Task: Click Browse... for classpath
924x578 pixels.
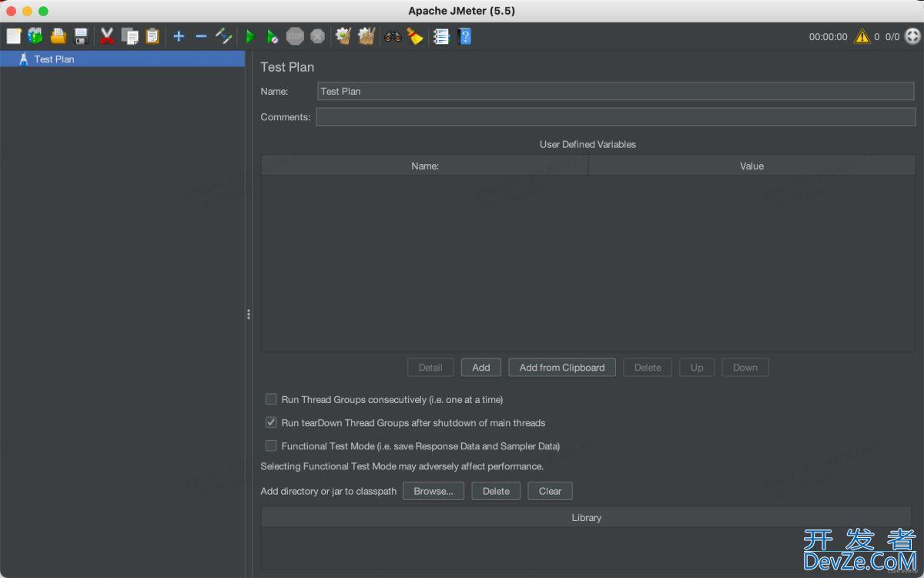Action: pos(434,491)
